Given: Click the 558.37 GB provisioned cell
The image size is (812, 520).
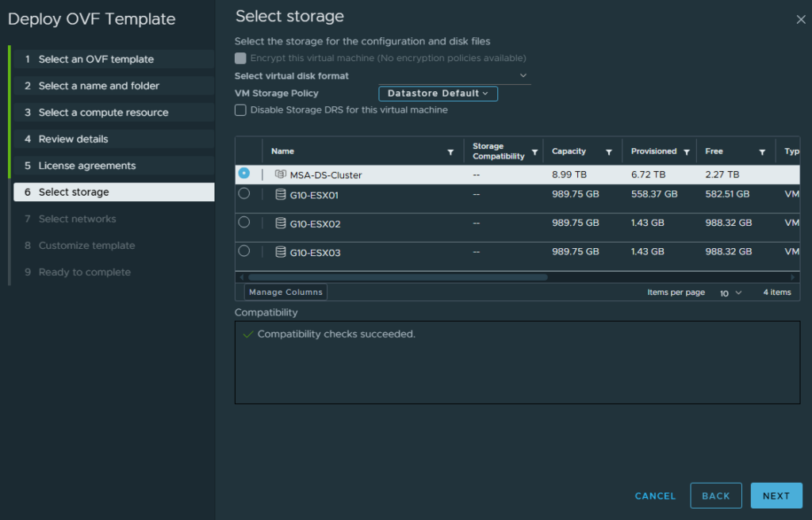Looking at the screenshot, I should pos(654,194).
